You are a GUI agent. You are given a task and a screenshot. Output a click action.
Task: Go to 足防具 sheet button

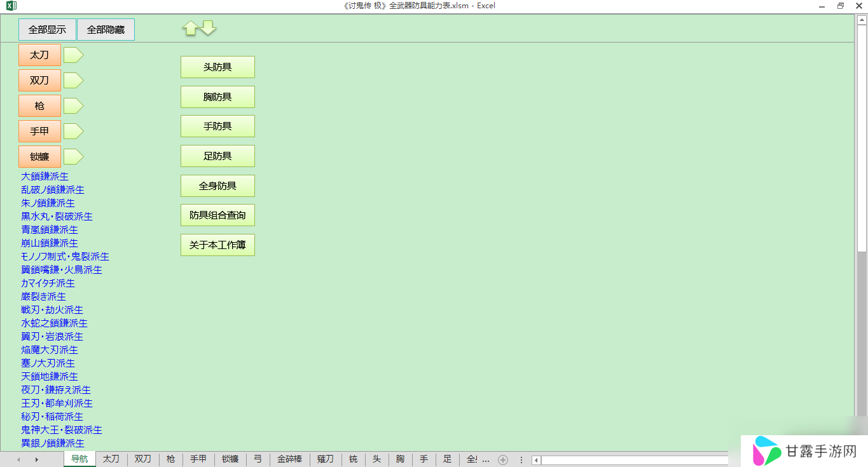click(217, 156)
